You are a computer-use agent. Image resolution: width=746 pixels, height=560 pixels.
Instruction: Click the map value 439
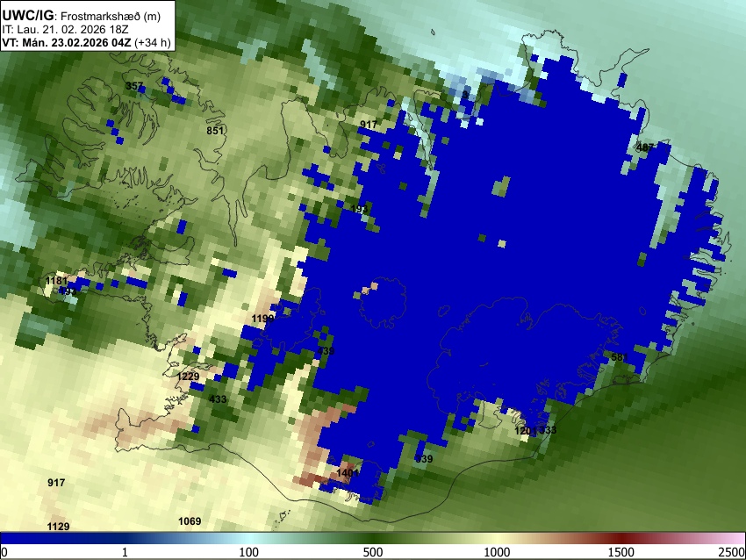click(326, 350)
